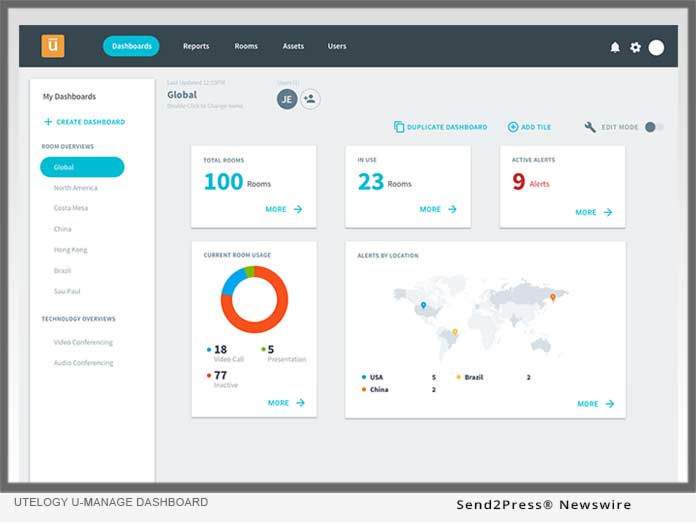Click the 5 Presentation legend entry

coord(284,353)
